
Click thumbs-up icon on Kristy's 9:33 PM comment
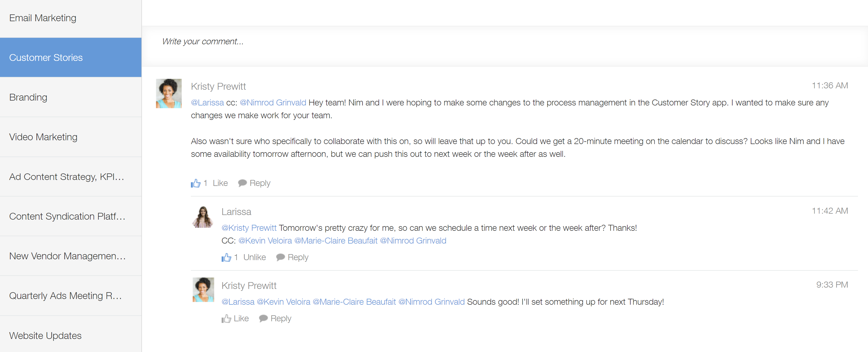tap(227, 318)
